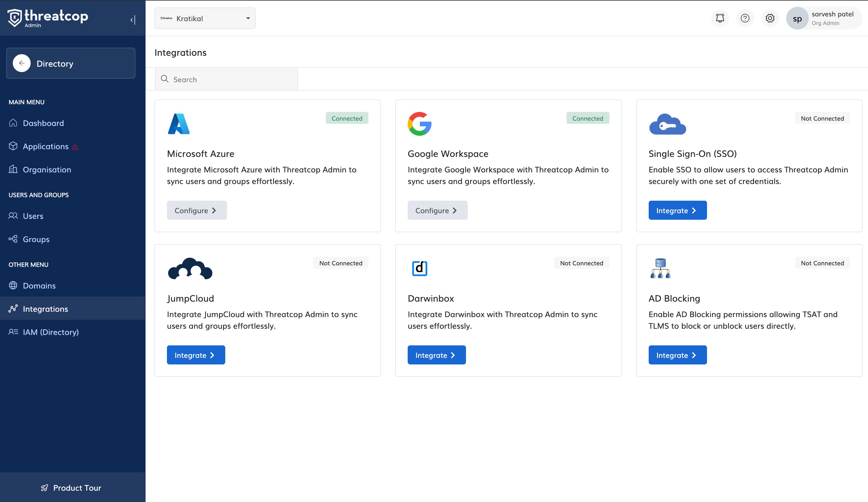
Task: Start the Product Tour
Action: click(x=73, y=487)
